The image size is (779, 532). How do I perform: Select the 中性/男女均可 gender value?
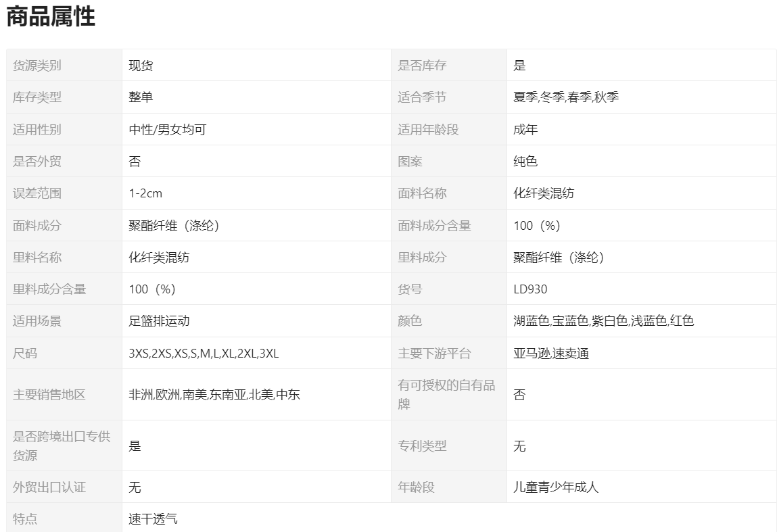[x=167, y=130]
